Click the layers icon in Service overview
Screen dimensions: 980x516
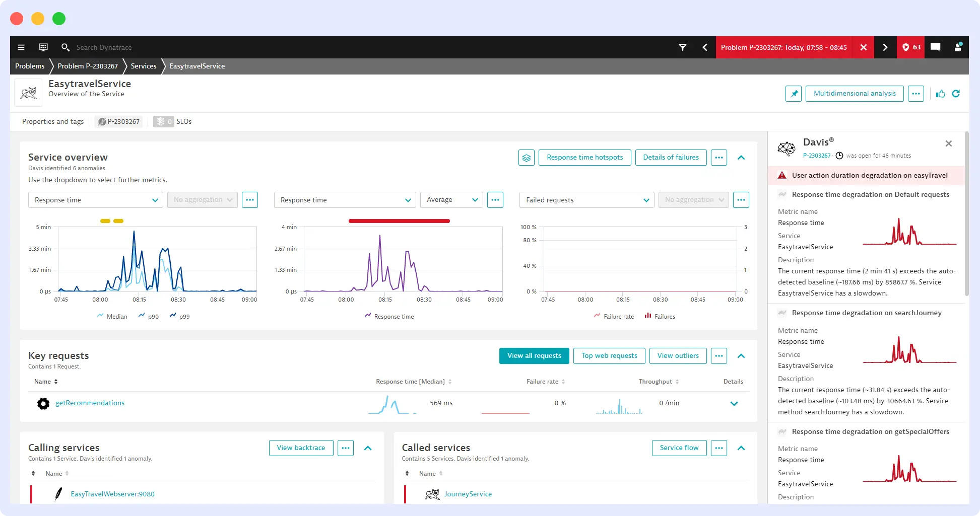click(x=527, y=158)
